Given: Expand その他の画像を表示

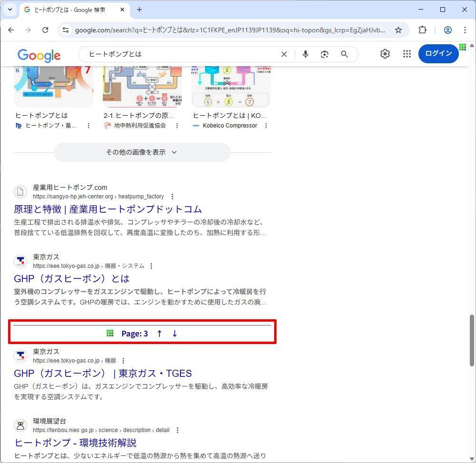Looking at the screenshot, I should coord(142,152).
